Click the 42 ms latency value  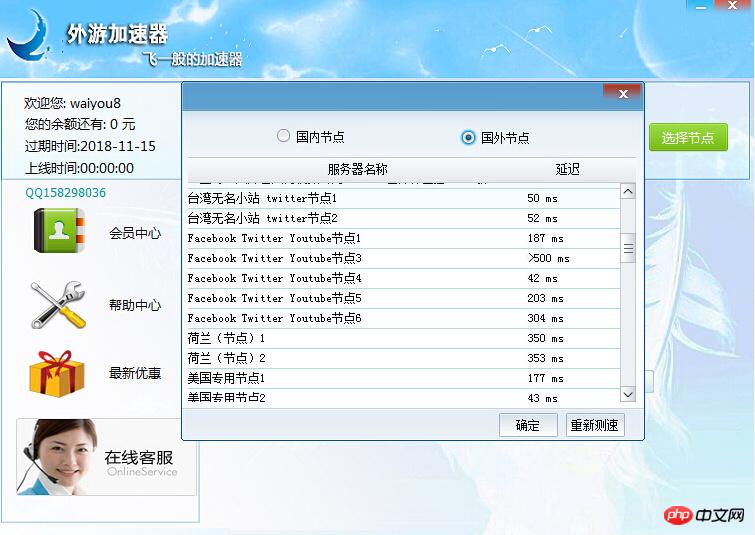pyautogui.click(x=542, y=278)
